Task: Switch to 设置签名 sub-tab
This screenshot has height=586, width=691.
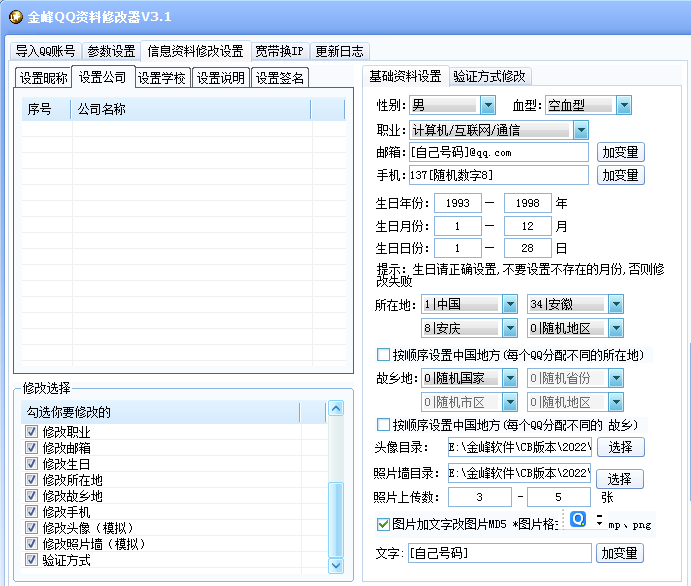Action: click(280, 78)
